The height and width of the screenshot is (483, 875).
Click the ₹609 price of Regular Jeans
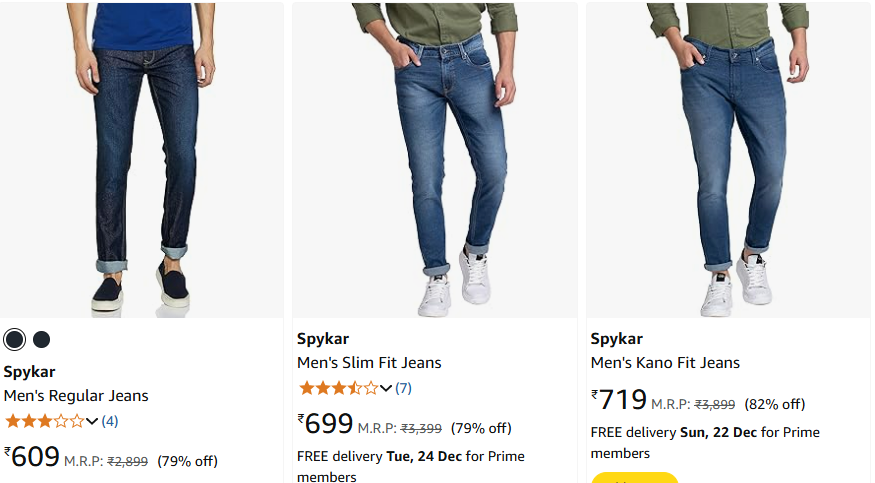32,457
